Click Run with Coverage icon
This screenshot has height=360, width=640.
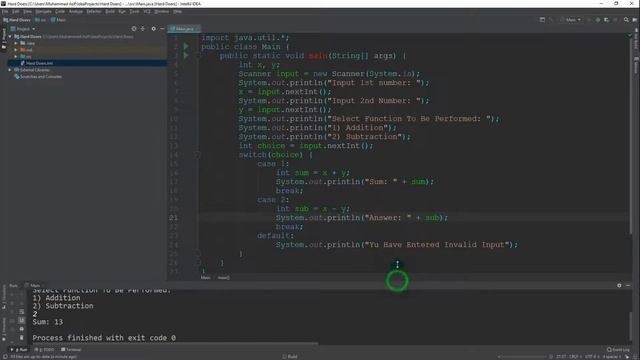(607, 20)
